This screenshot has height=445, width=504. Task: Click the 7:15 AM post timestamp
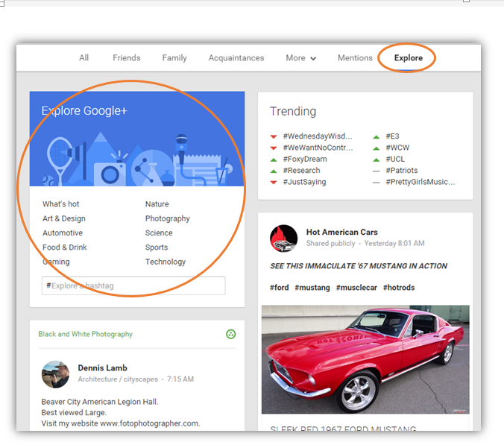pyautogui.click(x=180, y=379)
